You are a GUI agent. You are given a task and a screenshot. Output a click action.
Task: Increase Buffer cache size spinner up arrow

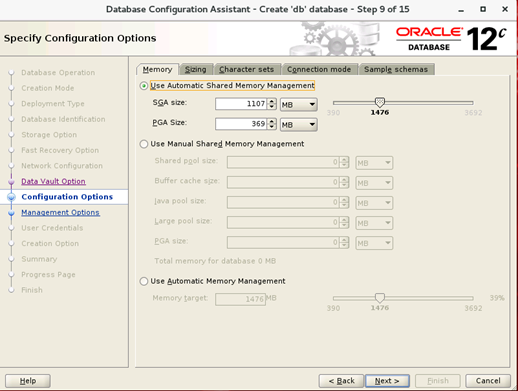click(x=345, y=180)
